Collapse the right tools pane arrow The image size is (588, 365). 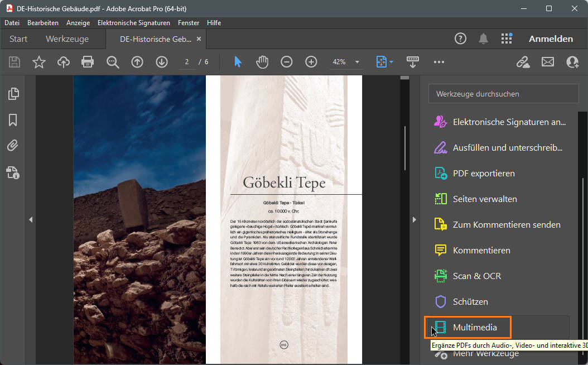(414, 219)
